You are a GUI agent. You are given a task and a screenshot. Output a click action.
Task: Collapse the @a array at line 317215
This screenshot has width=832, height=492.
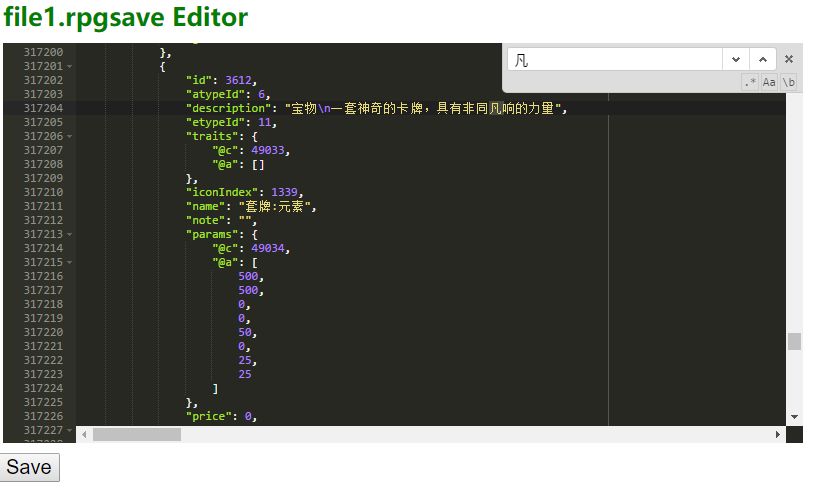pos(70,263)
